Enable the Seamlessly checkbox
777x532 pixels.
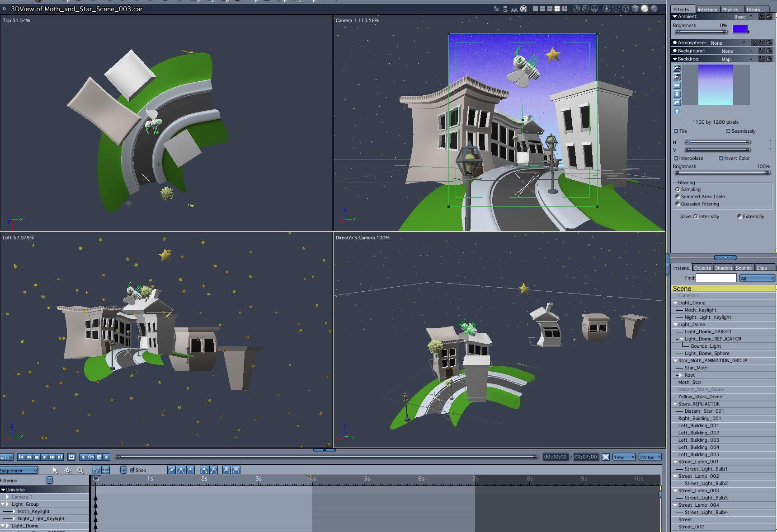[728, 131]
